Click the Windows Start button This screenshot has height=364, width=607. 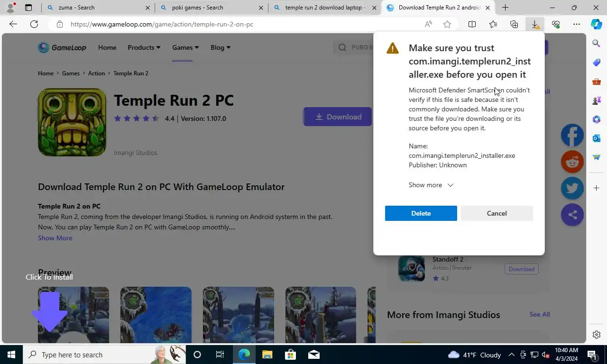[x=11, y=355]
